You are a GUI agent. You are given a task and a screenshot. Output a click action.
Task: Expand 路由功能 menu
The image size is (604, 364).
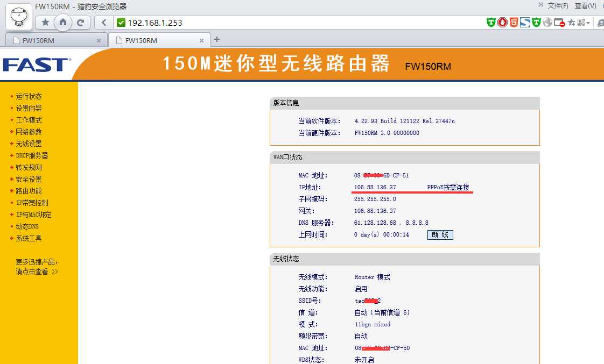point(29,191)
